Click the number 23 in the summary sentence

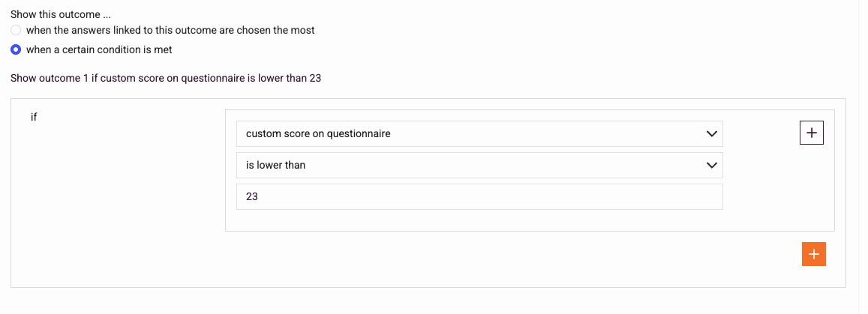point(316,79)
